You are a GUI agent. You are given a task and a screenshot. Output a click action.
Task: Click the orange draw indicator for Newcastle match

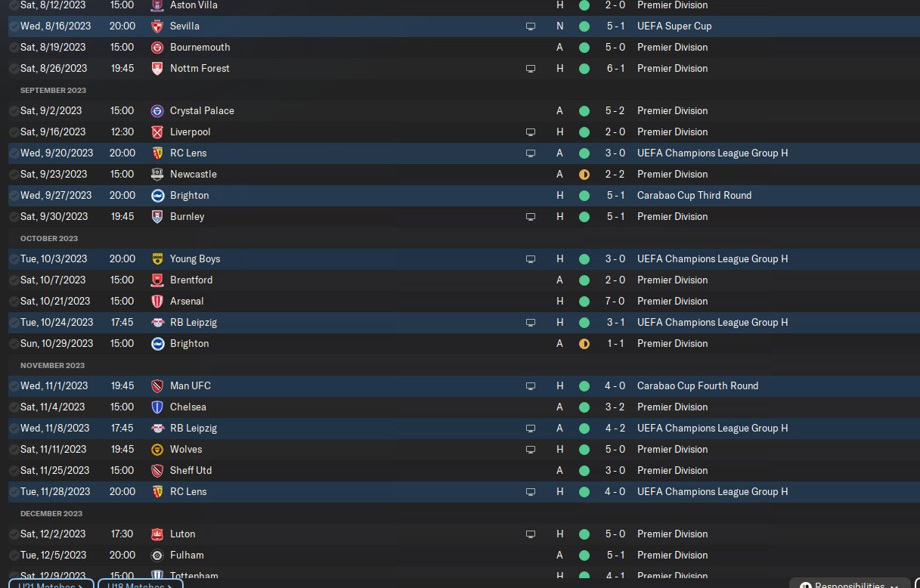584,174
